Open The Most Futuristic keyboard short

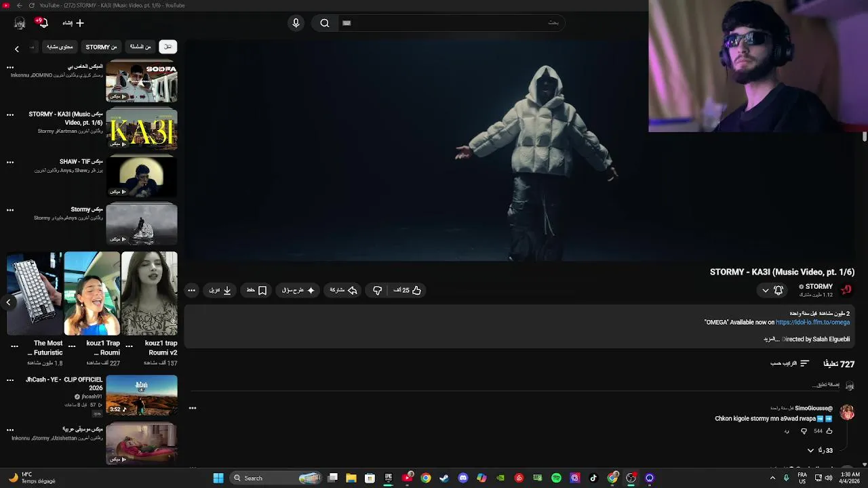tap(35, 293)
